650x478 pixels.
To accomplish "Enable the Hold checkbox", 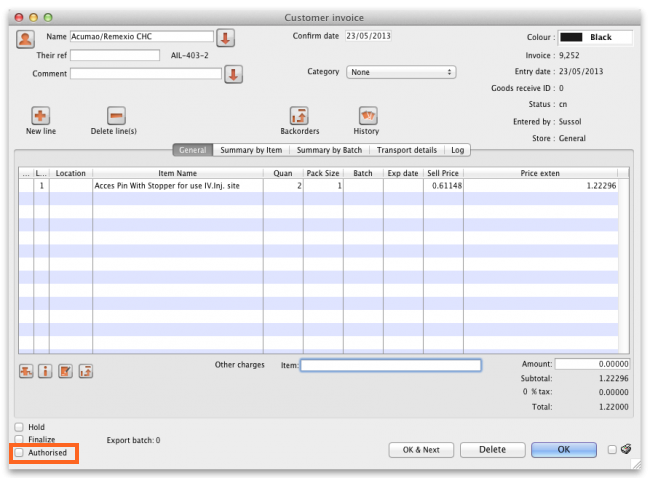I will coord(20,427).
